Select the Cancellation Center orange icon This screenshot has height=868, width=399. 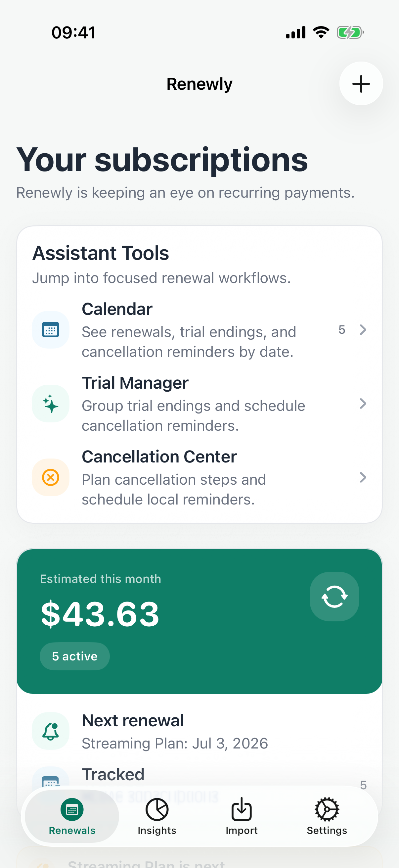(x=51, y=477)
